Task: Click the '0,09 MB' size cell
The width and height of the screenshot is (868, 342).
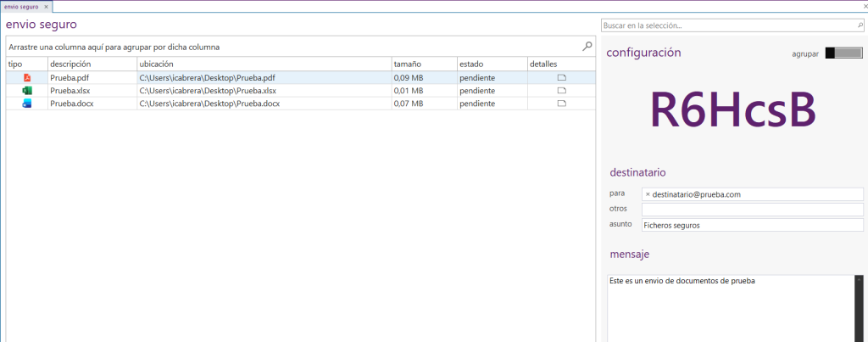Action: click(x=424, y=77)
